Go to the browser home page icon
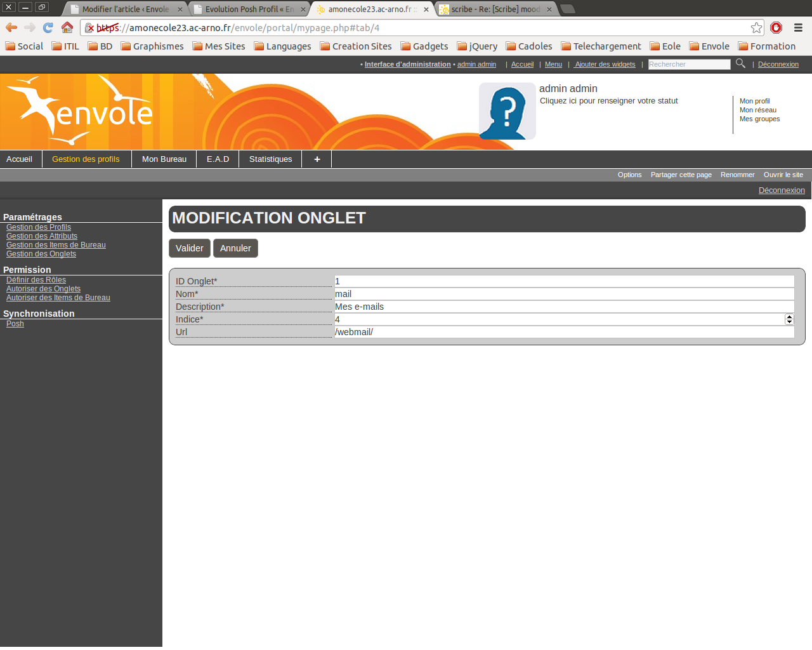The height and width of the screenshot is (650, 812). tap(67, 27)
